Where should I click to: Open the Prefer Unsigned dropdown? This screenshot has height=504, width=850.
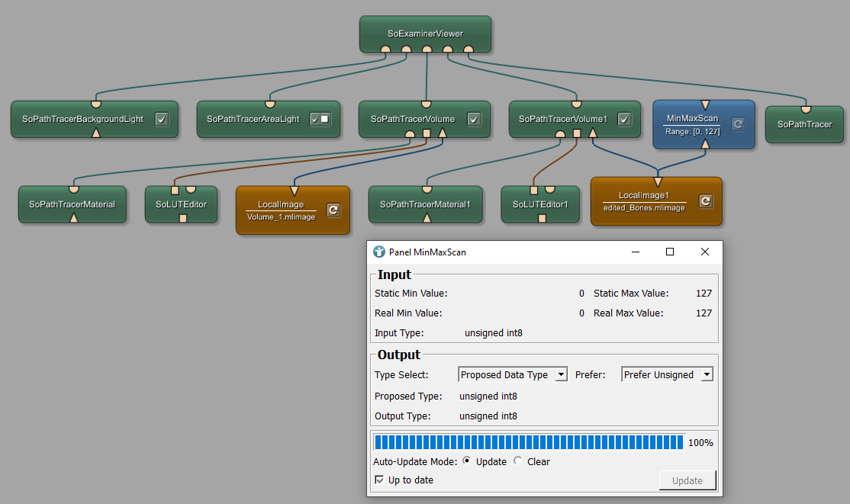667,374
